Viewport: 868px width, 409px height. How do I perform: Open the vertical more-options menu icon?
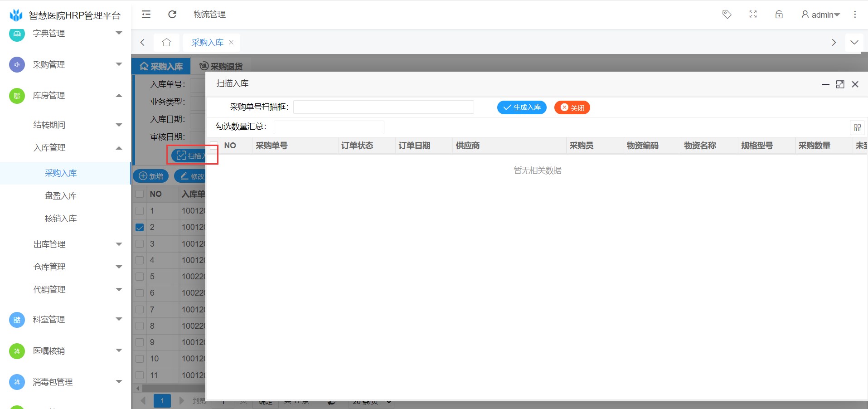point(855,15)
